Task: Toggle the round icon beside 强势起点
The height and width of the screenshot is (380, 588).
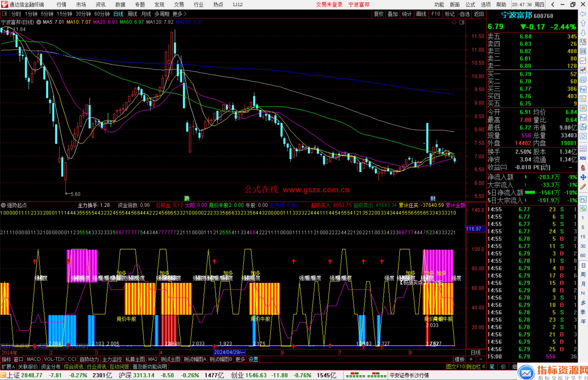Action: click(x=3, y=205)
